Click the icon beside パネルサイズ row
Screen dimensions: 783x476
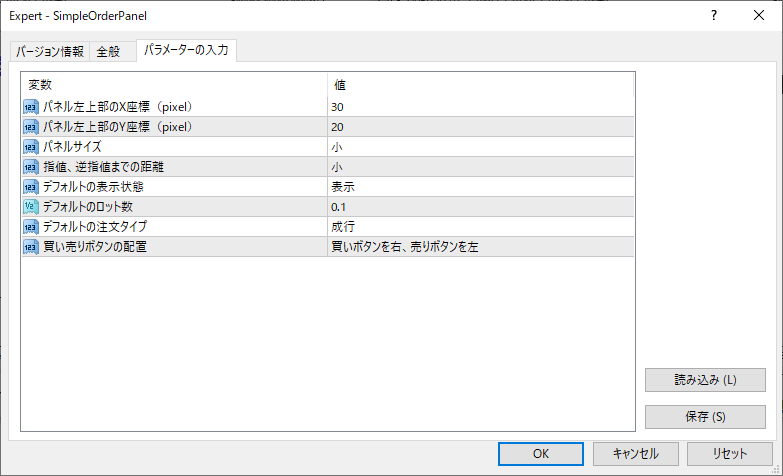pos(31,147)
